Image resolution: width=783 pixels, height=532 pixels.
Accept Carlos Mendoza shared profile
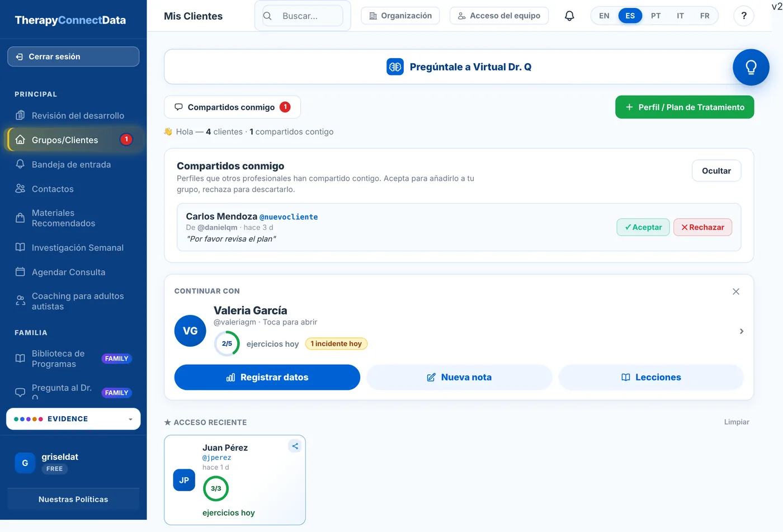[643, 227]
